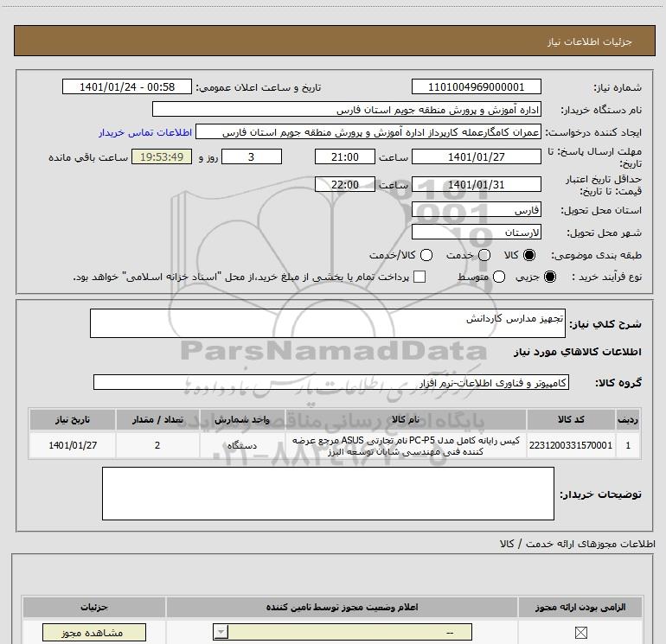Click the delivery province field فارس

click(476, 210)
